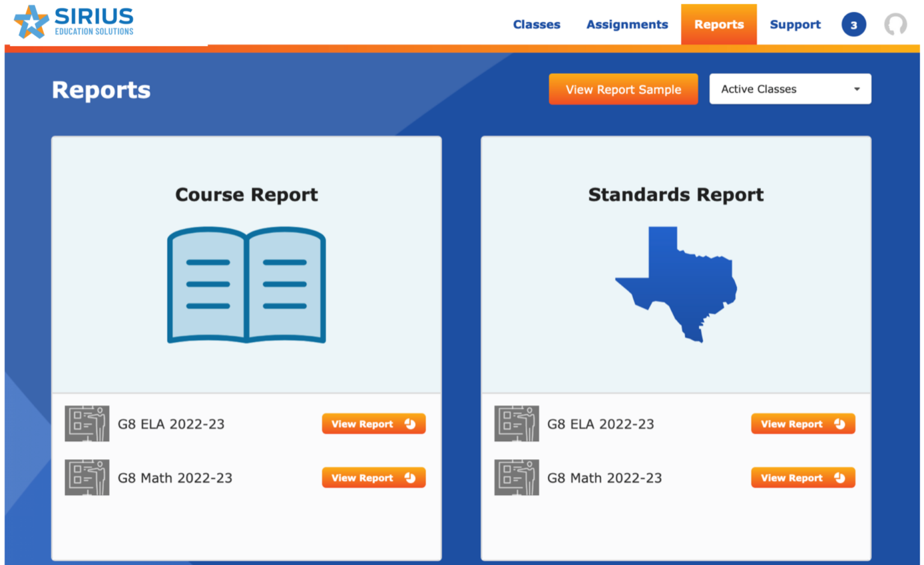Viewport: 924px width, 565px height.
Task: Click the orange progress indicator on G8 Math View Report
Action: (x=411, y=477)
